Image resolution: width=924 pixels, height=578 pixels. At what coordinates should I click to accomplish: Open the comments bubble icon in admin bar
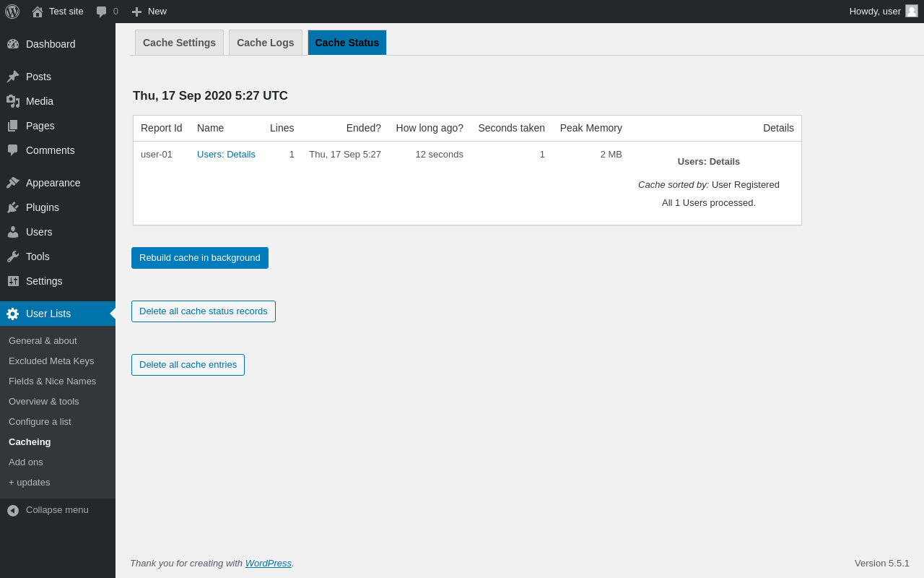tap(102, 12)
